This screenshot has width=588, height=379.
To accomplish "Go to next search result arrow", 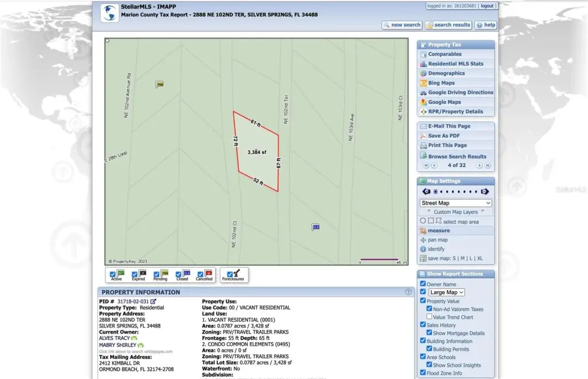I will tap(479, 165).
